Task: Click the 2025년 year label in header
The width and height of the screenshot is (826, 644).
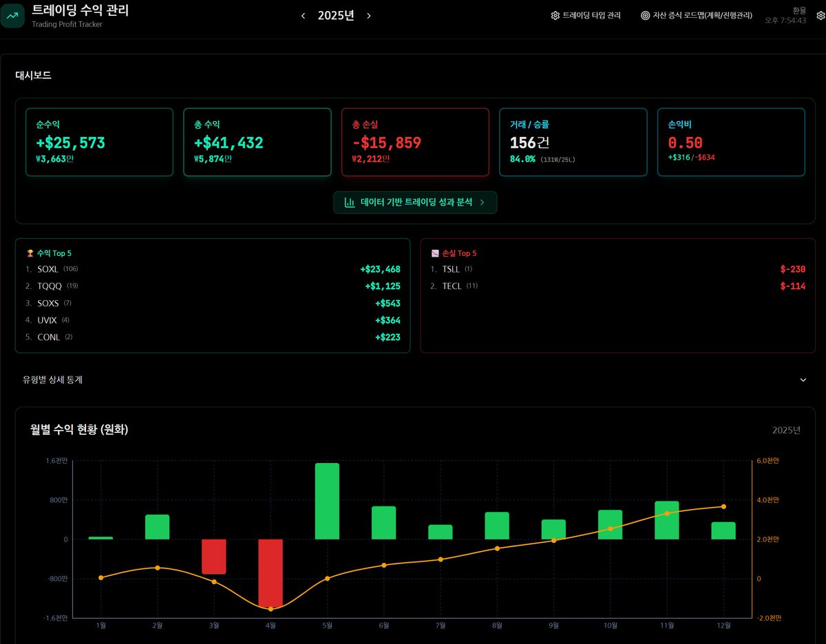Action: point(336,16)
